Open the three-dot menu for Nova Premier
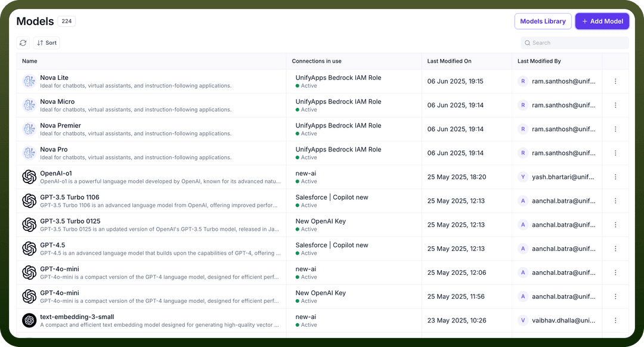This screenshot has width=644, height=347. 615,129
